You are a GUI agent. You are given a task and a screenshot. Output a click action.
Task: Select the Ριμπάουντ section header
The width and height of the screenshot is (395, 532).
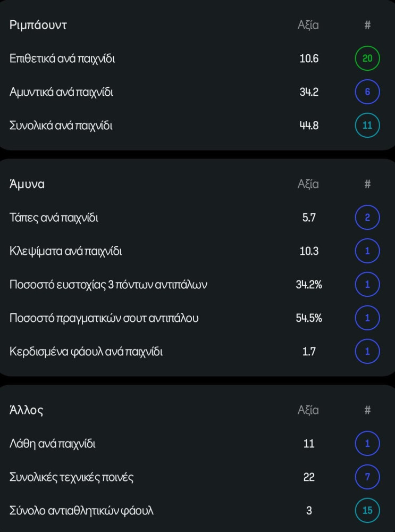(x=38, y=25)
